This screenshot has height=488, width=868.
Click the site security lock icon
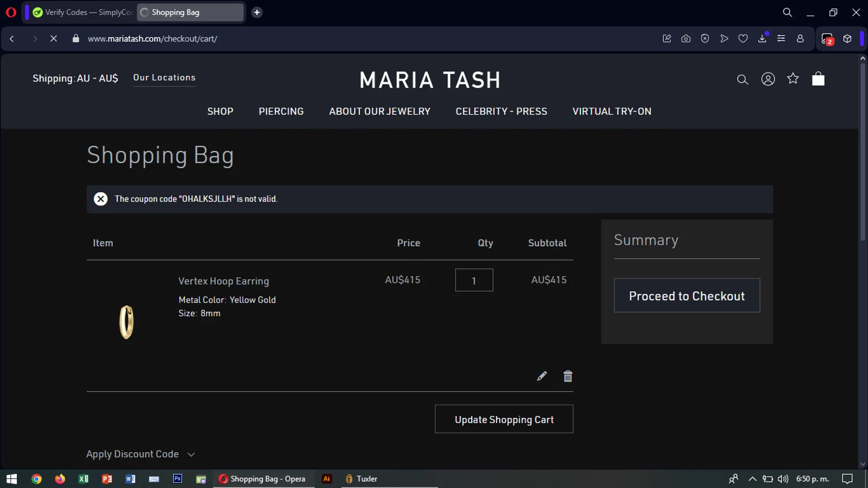76,39
